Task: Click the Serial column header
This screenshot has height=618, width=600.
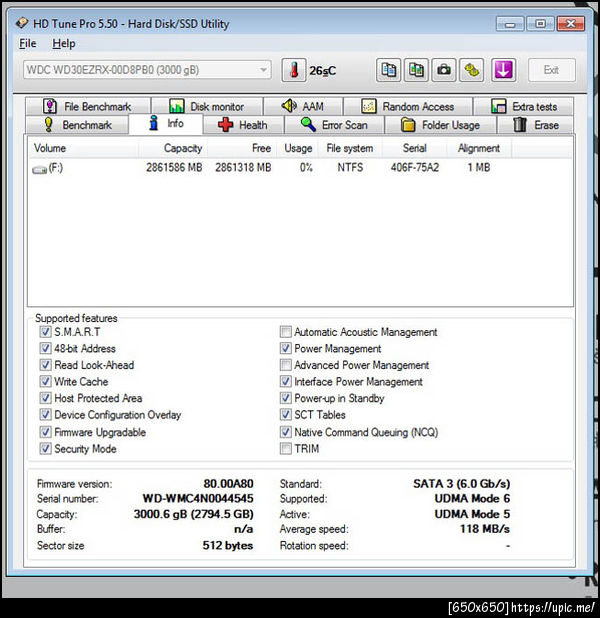Action: (414, 148)
